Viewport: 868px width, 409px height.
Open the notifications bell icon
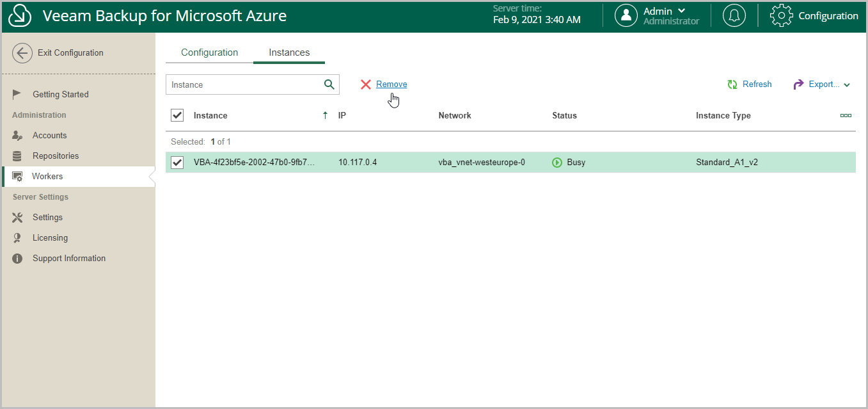(x=734, y=16)
